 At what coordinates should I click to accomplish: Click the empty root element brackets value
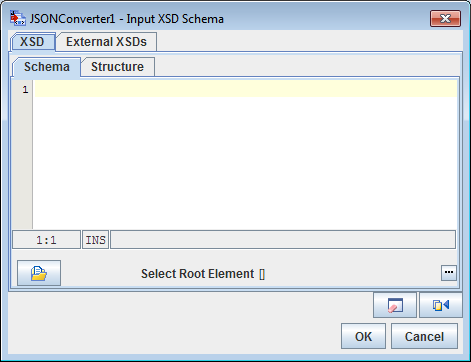pyautogui.click(x=262, y=274)
